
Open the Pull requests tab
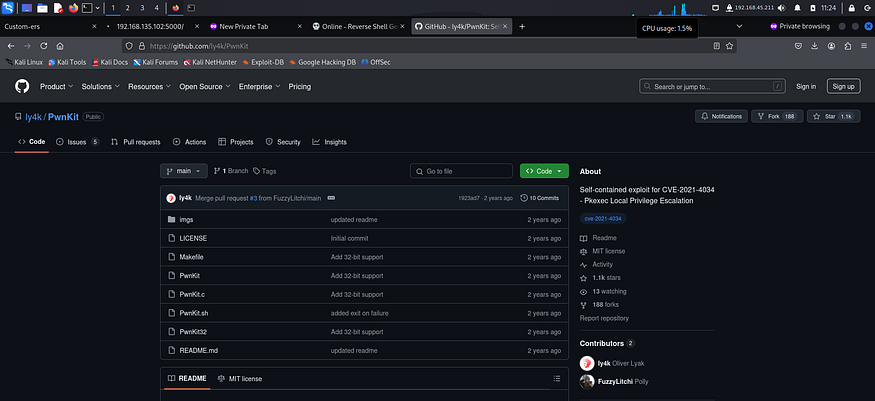[x=136, y=142]
